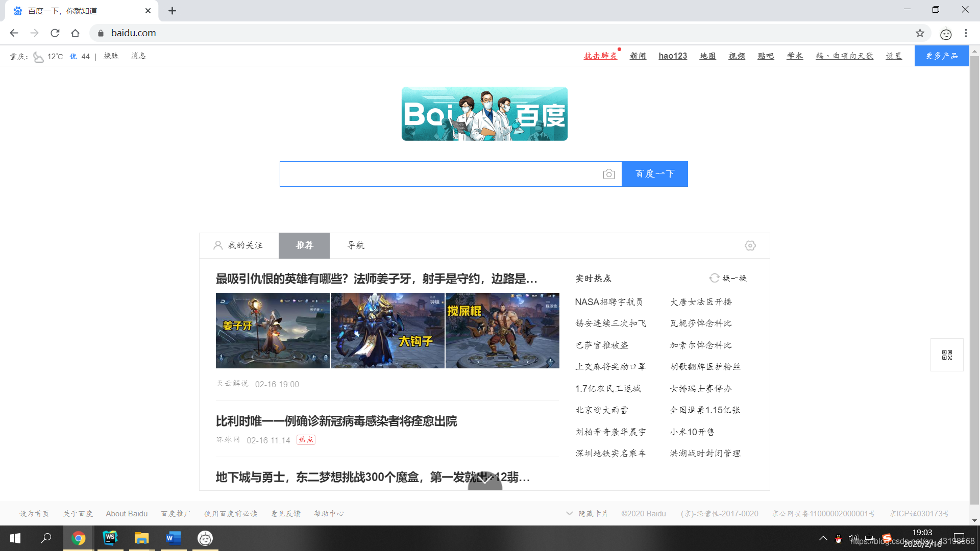
Task: Open the 更多产品 menu button
Action: [x=942, y=56]
